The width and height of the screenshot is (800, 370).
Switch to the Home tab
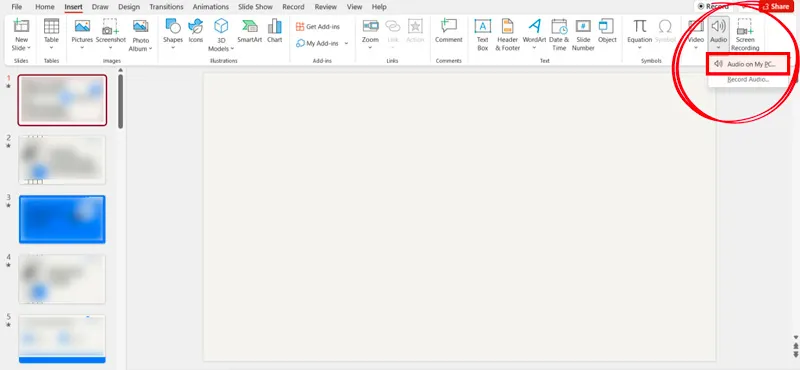pyautogui.click(x=45, y=7)
